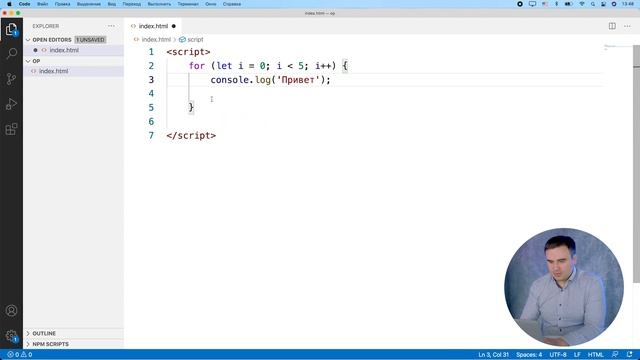
Task: Open the Code application menu
Action: (24, 4)
